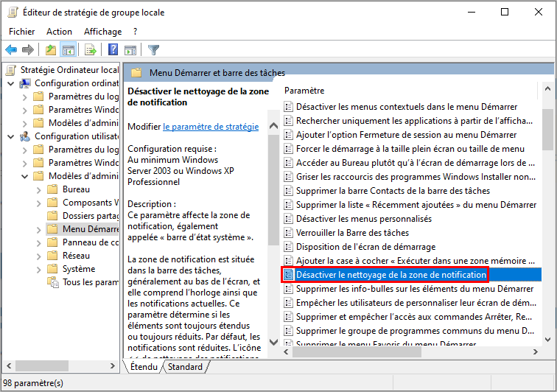The height and width of the screenshot is (392, 557).
Task: Click tree pane horizontal scrollbar left arrow
Action: [x=9, y=365]
